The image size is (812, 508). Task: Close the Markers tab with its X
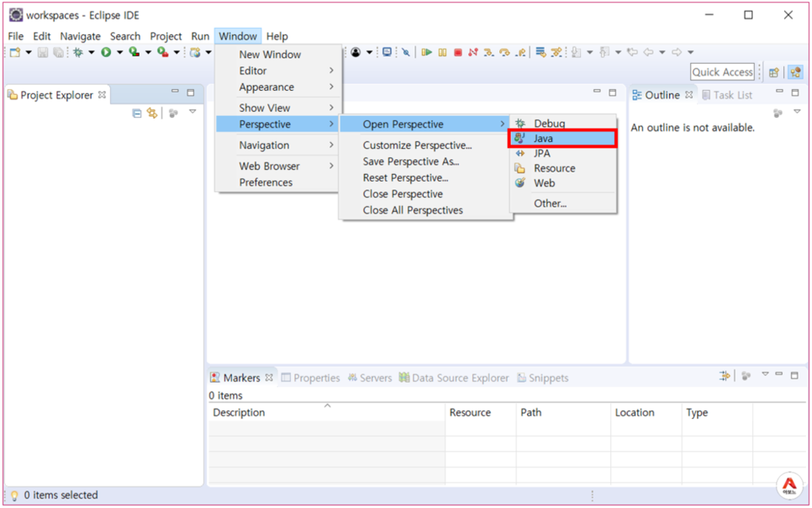[269, 378]
